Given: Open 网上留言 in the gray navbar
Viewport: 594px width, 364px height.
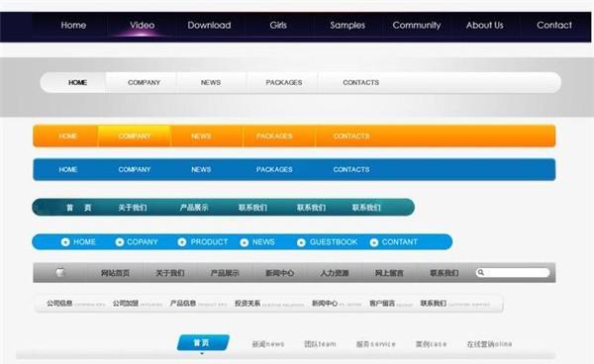Looking at the screenshot, I should pos(389,273).
